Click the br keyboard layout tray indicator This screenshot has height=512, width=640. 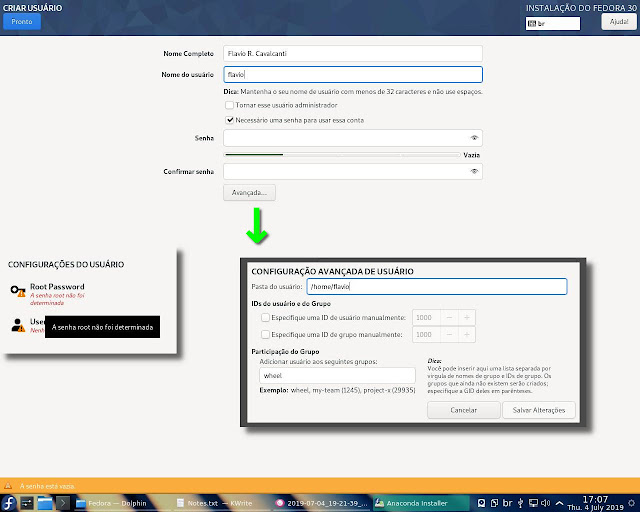[x=507, y=503]
